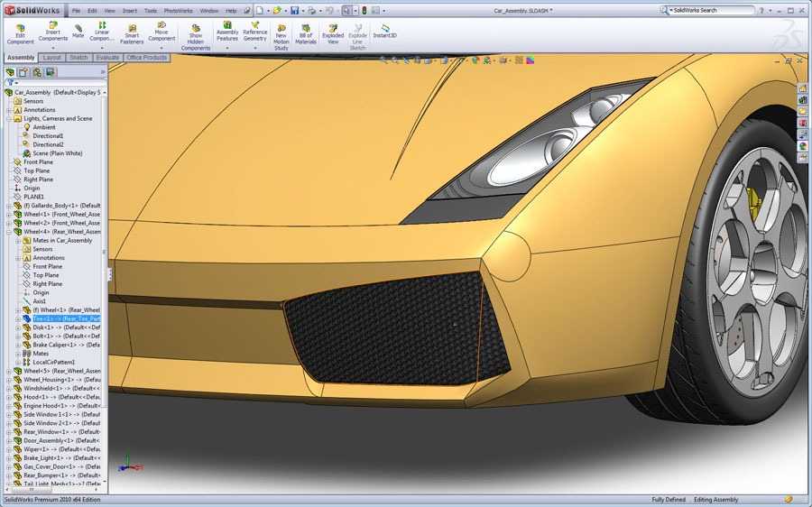Open the Tools menu
This screenshot has height=507, width=812.
pos(150,11)
